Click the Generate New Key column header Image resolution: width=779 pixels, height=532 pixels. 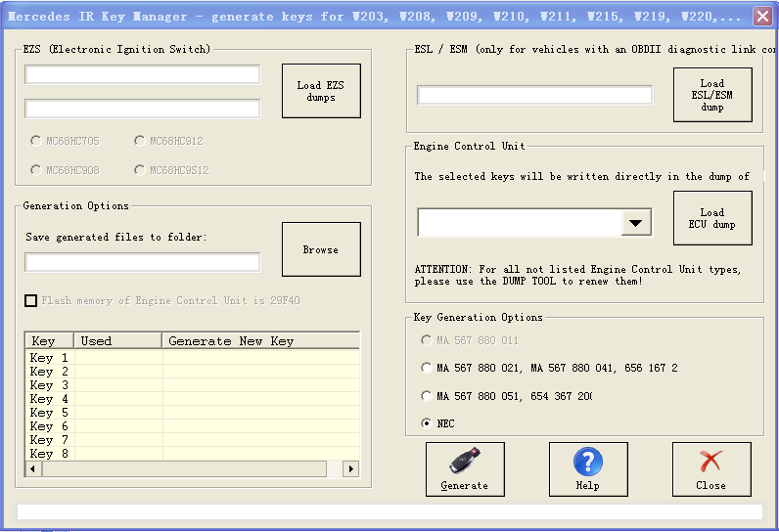(x=260, y=341)
